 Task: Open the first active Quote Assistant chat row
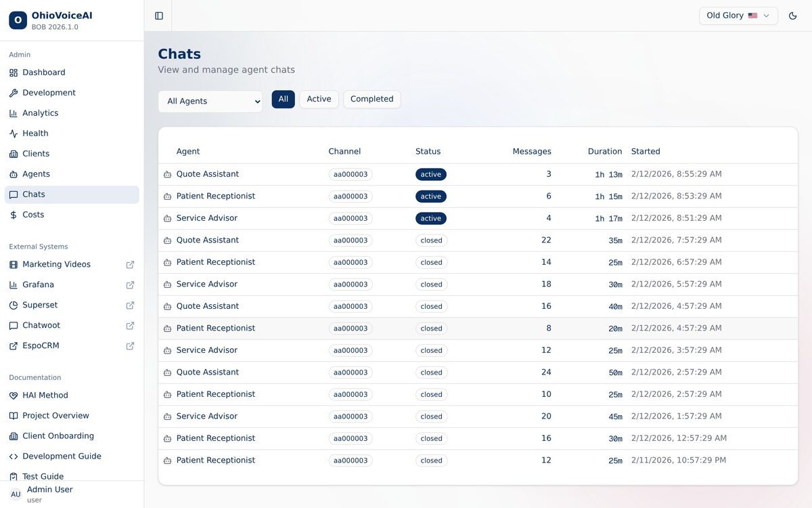(x=207, y=174)
